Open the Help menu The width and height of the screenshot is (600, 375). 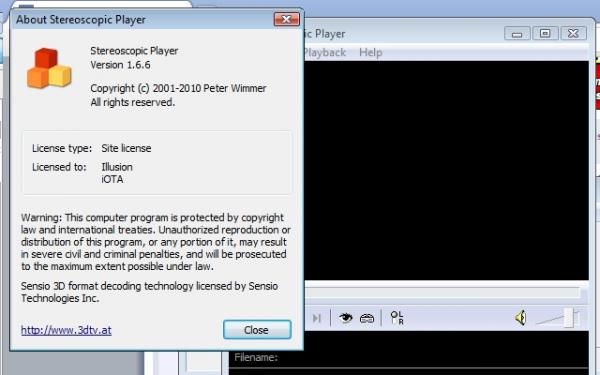coord(370,52)
